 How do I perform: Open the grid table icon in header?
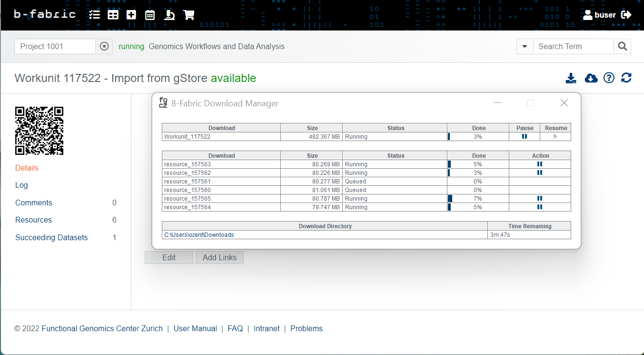coord(113,15)
